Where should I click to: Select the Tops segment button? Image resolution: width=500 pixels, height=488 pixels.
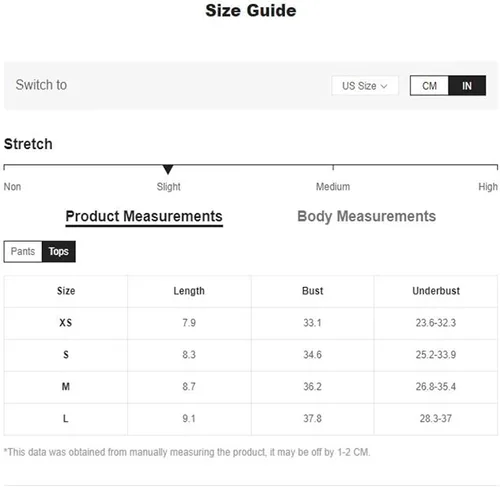[59, 251]
